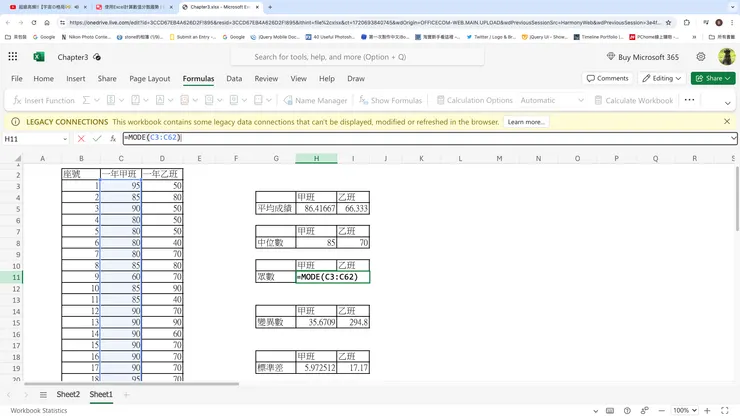Switch to the Draw tab
The width and height of the screenshot is (740, 416).
(x=356, y=78)
